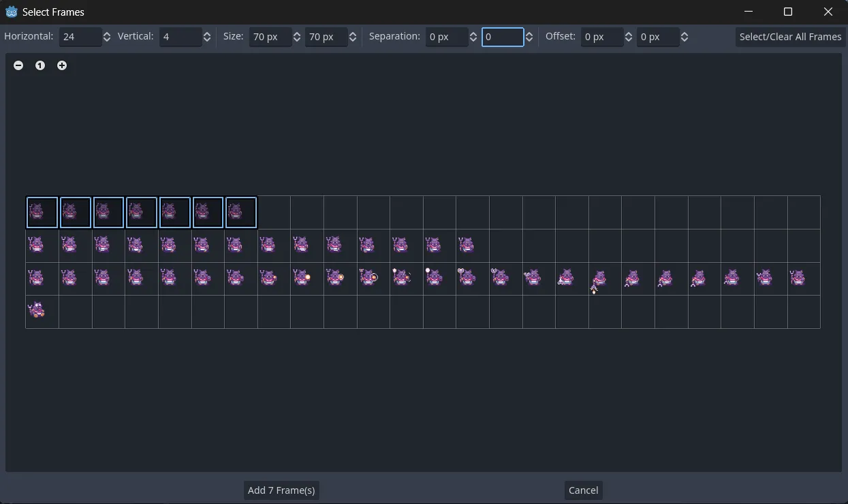Select the first sprite frame in the third row

tap(42, 279)
